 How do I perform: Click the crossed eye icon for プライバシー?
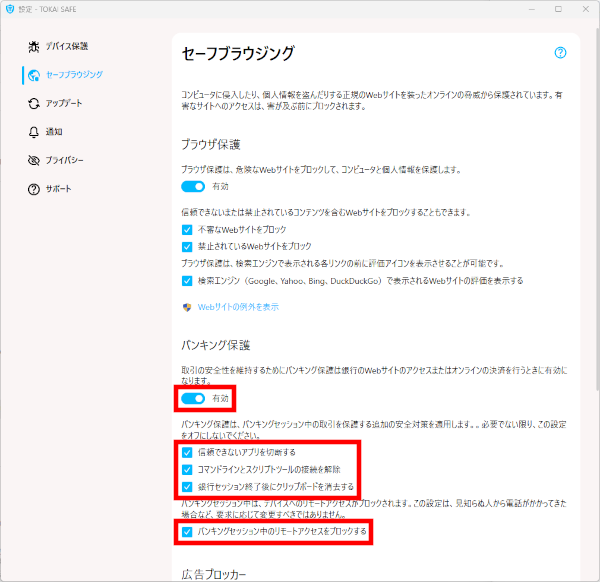34,160
